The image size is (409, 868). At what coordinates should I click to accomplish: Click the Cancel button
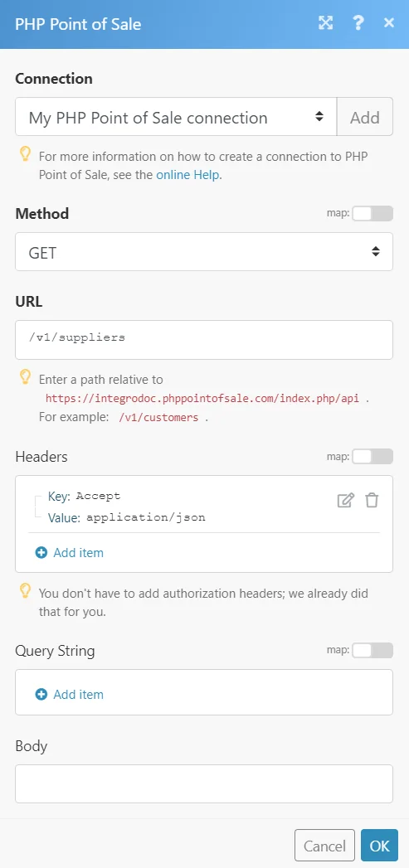point(324,846)
